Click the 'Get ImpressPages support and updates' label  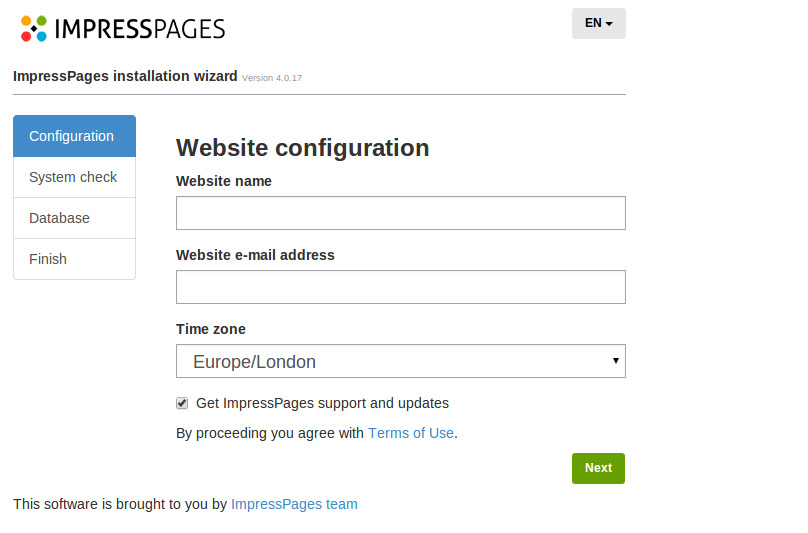coord(322,403)
